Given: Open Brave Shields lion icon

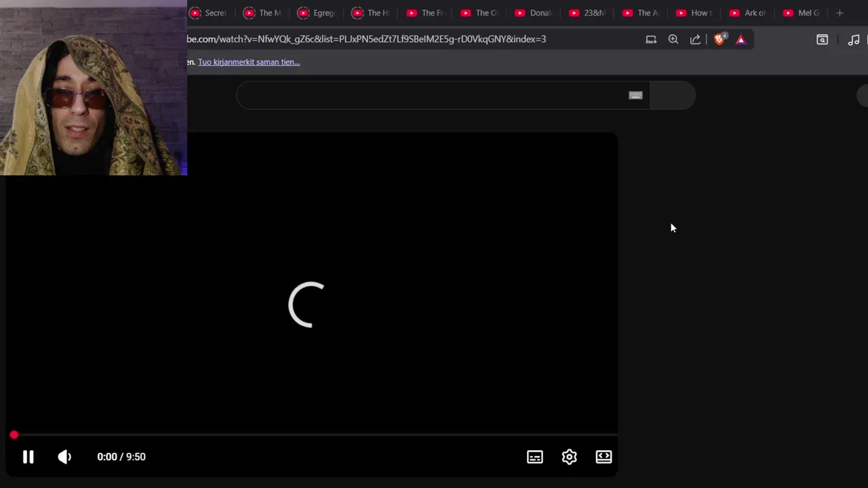Looking at the screenshot, I should (719, 39).
